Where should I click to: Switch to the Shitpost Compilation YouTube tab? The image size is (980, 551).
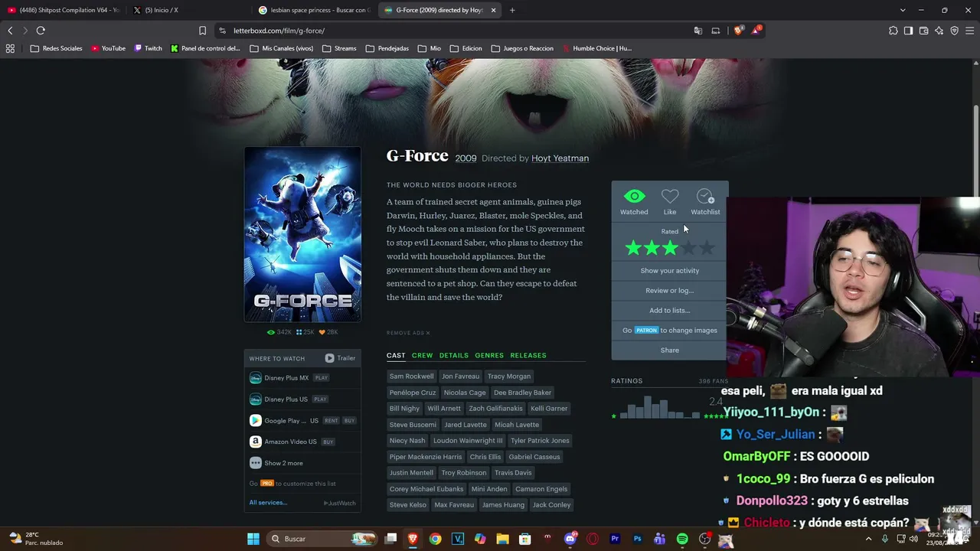63,10
